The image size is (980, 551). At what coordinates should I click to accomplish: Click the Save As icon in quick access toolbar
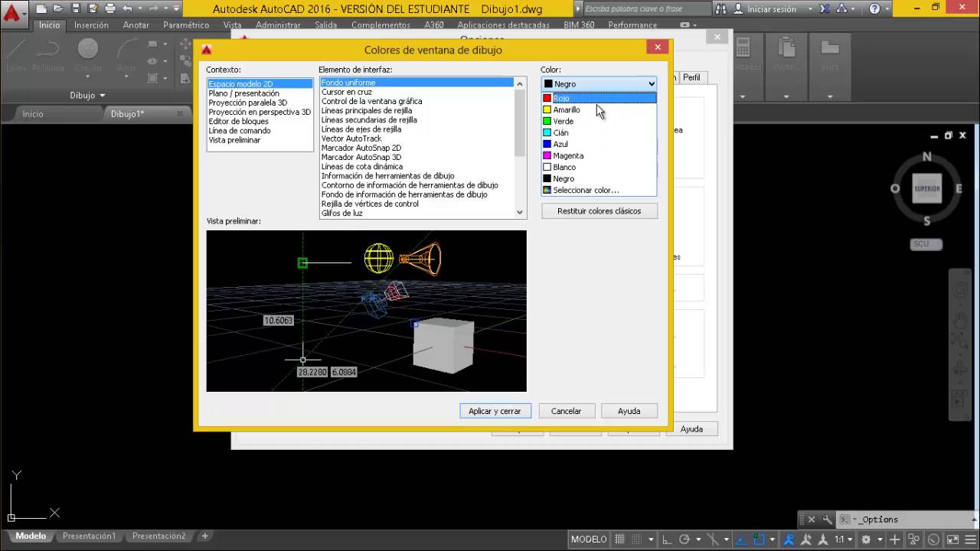click(93, 9)
